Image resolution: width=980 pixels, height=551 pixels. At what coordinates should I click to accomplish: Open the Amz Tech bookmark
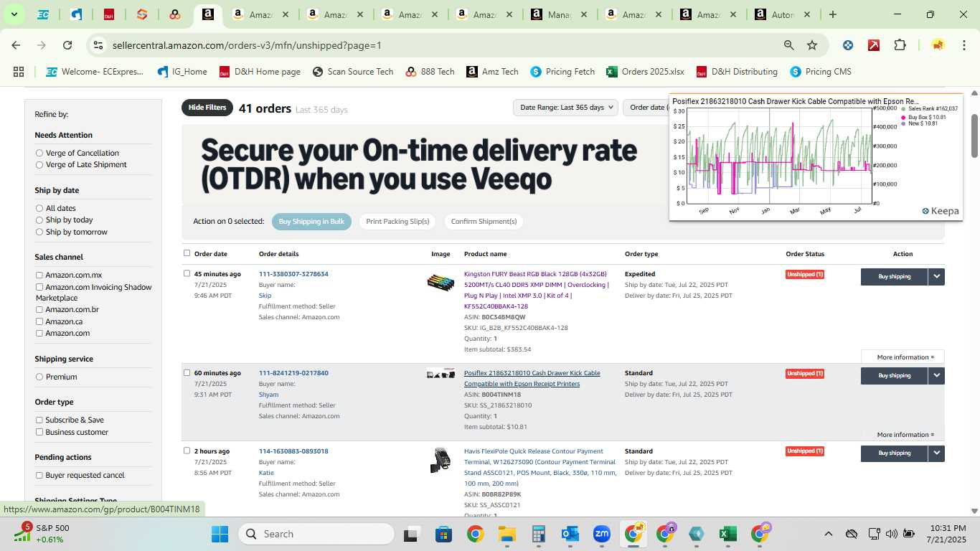pos(492,72)
